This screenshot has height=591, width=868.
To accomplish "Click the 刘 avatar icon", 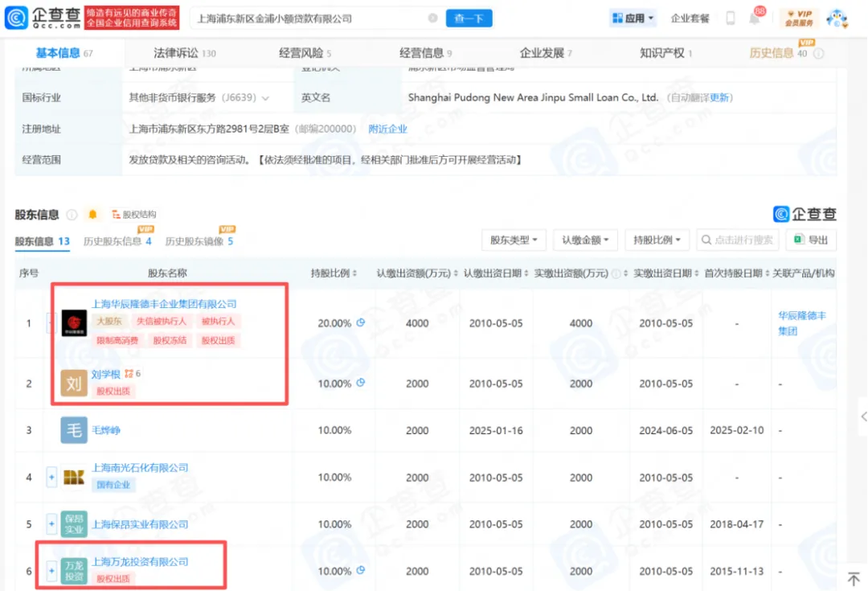I will (x=74, y=384).
